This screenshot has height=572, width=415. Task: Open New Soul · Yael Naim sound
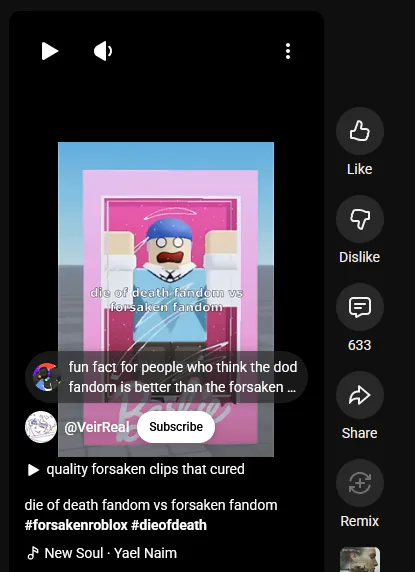pos(110,553)
